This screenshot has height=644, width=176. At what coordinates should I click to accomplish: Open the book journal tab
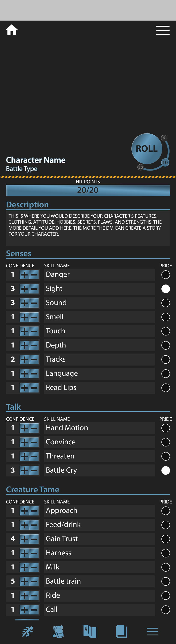[x=121, y=631]
